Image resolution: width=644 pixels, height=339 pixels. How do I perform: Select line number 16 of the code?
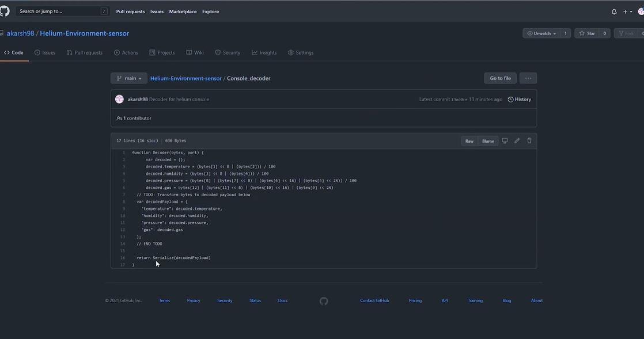(x=123, y=258)
